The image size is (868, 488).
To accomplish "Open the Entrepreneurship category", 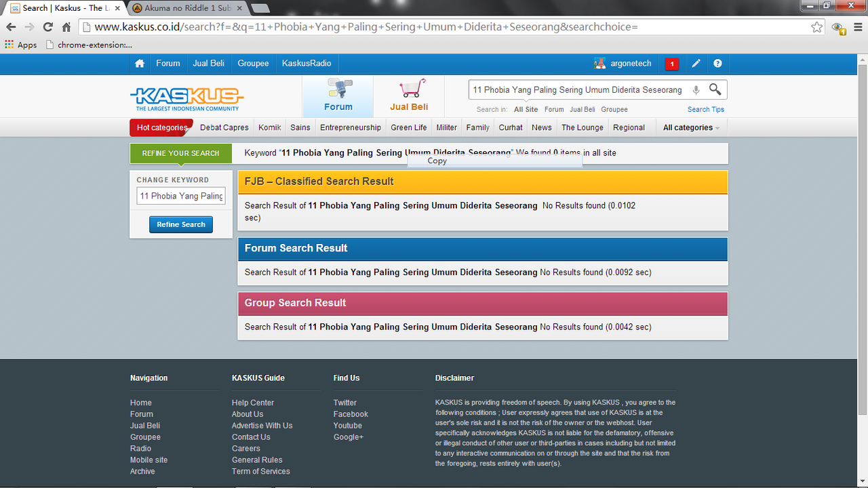I will click(x=351, y=127).
